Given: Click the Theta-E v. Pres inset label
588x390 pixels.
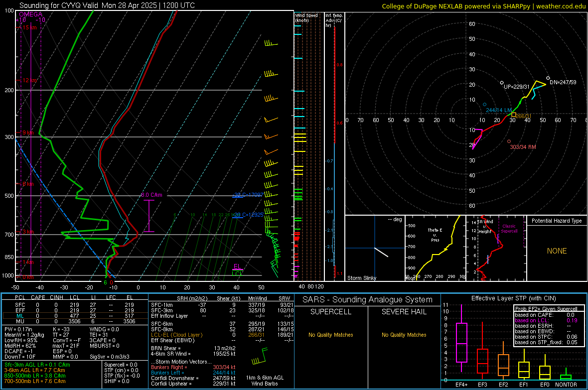Looking at the screenshot, I should pos(435,235).
